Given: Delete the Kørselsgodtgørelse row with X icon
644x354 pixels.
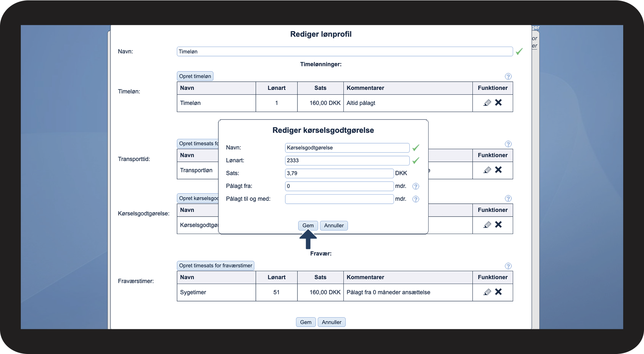Looking at the screenshot, I should click(498, 225).
